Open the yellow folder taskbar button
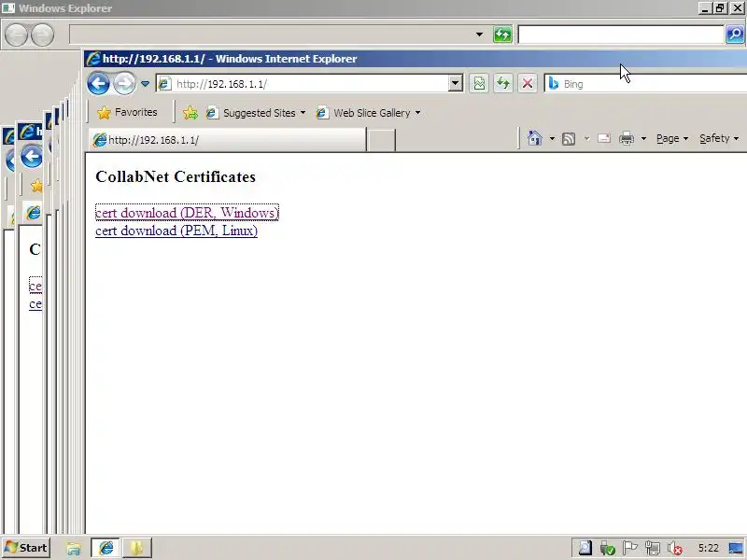 click(x=136, y=548)
